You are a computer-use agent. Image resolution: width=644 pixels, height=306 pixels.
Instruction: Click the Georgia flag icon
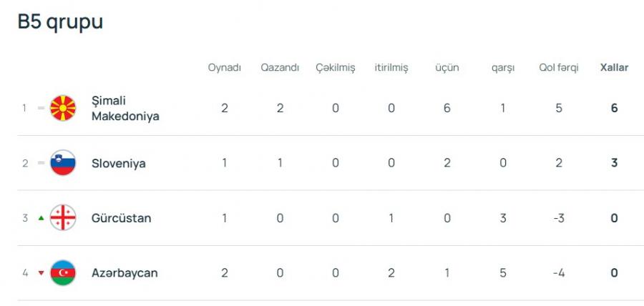pyautogui.click(x=63, y=218)
